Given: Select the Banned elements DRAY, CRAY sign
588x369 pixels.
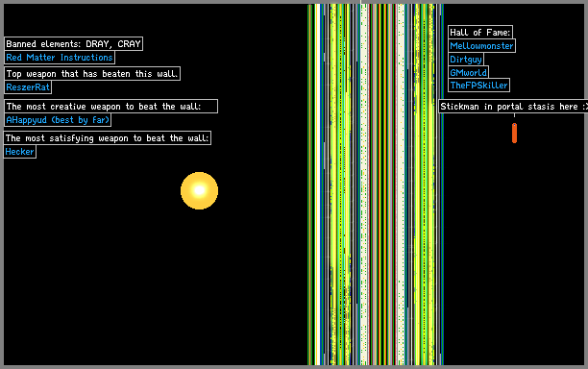Looking at the screenshot, I should tap(73, 44).
